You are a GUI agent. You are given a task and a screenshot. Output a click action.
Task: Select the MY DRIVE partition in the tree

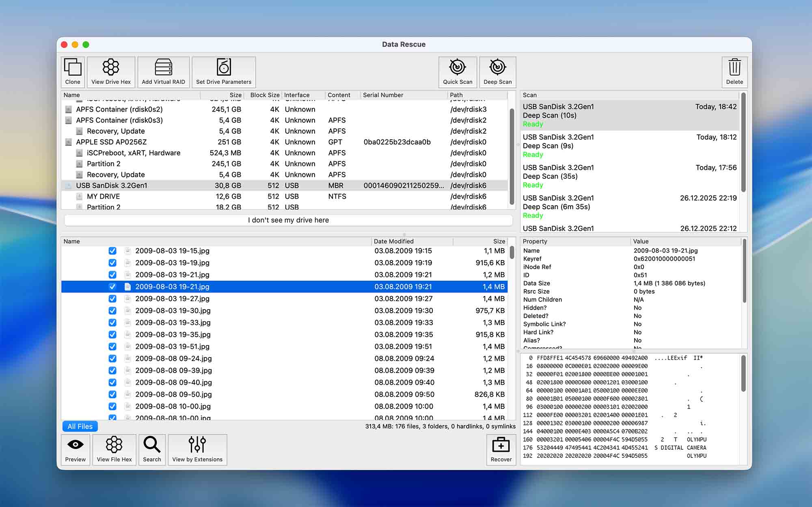point(103,196)
